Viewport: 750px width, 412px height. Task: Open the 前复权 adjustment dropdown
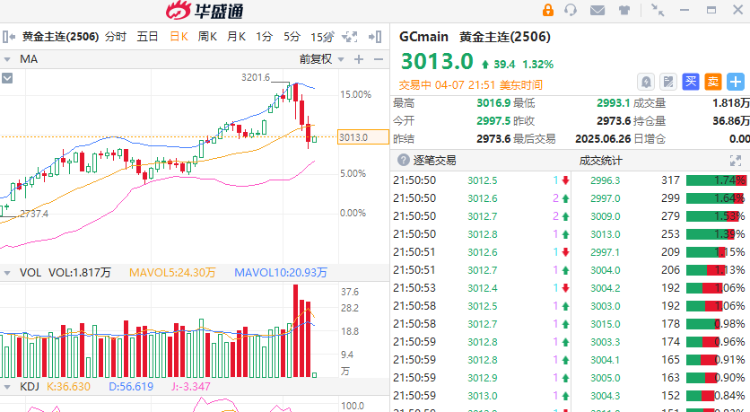coord(321,59)
